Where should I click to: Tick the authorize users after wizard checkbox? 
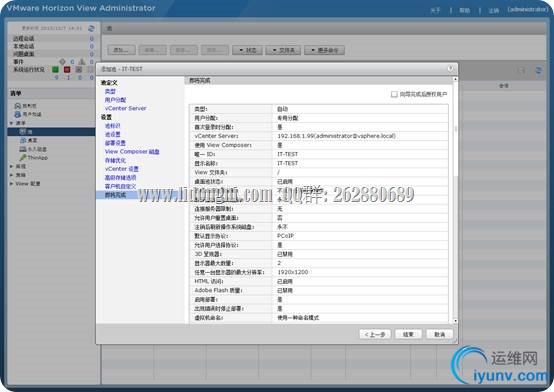tap(394, 94)
